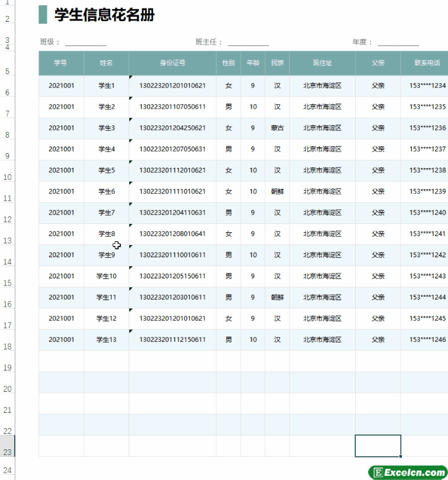The height and width of the screenshot is (480, 448).
Task: Click row header 10
Action: click(x=7, y=171)
